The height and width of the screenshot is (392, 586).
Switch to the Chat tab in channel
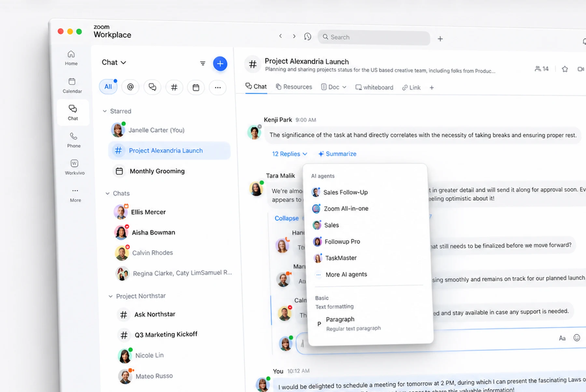[x=256, y=87]
